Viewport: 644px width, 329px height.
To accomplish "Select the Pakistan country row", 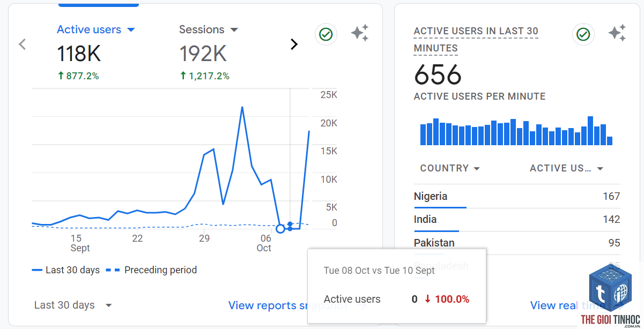I will click(x=517, y=243).
